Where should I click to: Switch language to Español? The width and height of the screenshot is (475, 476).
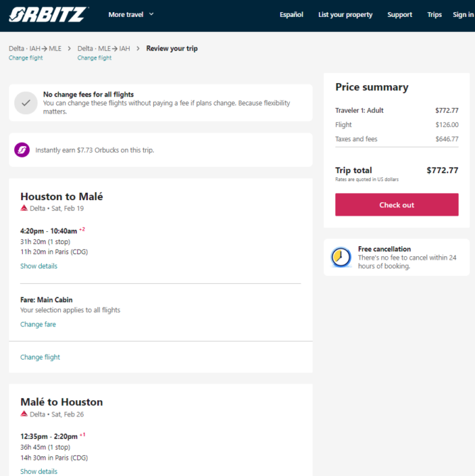(291, 14)
